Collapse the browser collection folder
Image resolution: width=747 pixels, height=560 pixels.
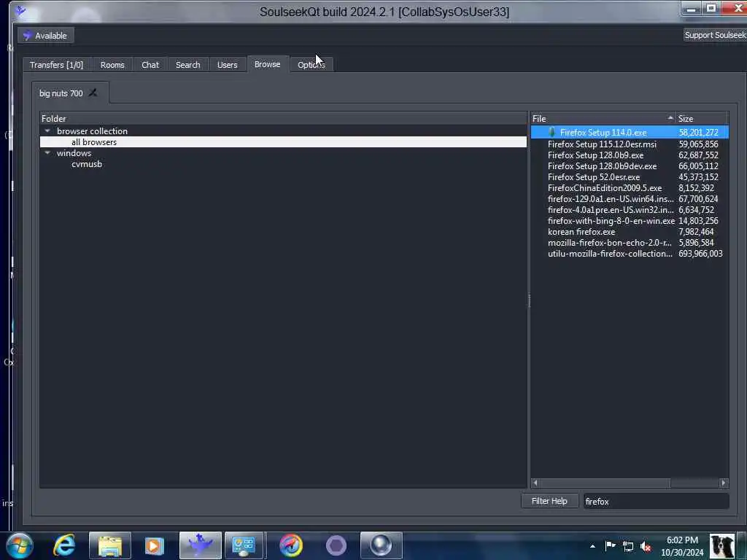[x=47, y=131]
